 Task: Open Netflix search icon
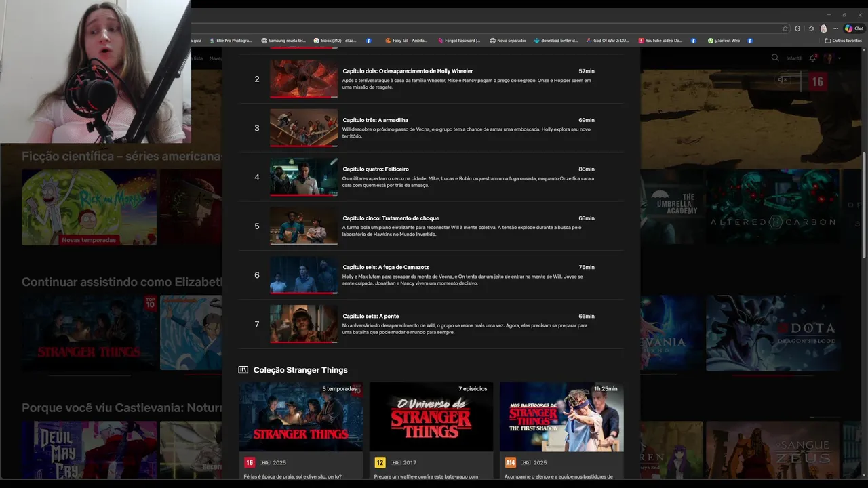coord(775,58)
